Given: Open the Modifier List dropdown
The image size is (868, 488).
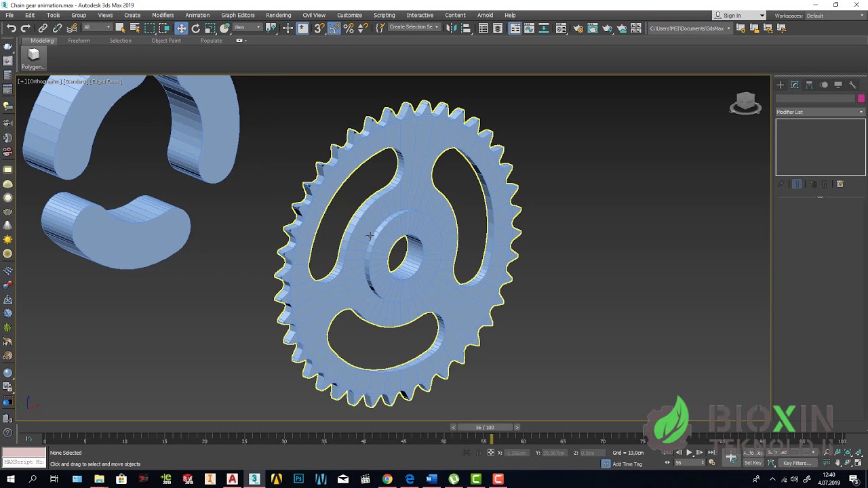Looking at the screenshot, I should [821, 112].
